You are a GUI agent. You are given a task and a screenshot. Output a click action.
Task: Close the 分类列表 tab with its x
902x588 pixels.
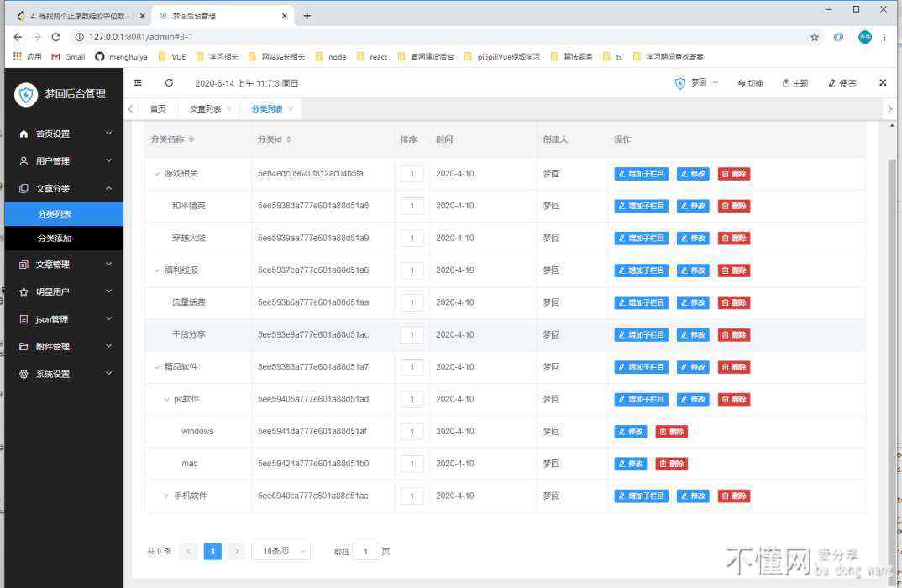click(x=291, y=108)
